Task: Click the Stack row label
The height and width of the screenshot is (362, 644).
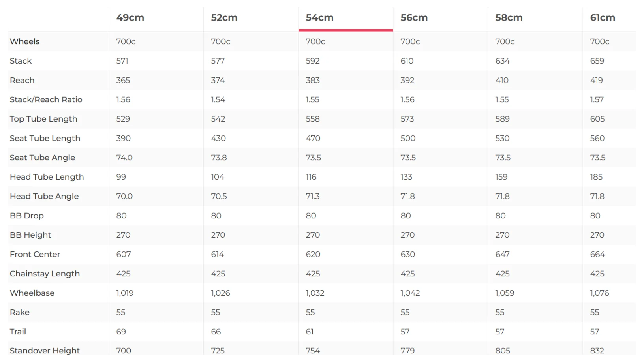Action: tap(21, 61)
